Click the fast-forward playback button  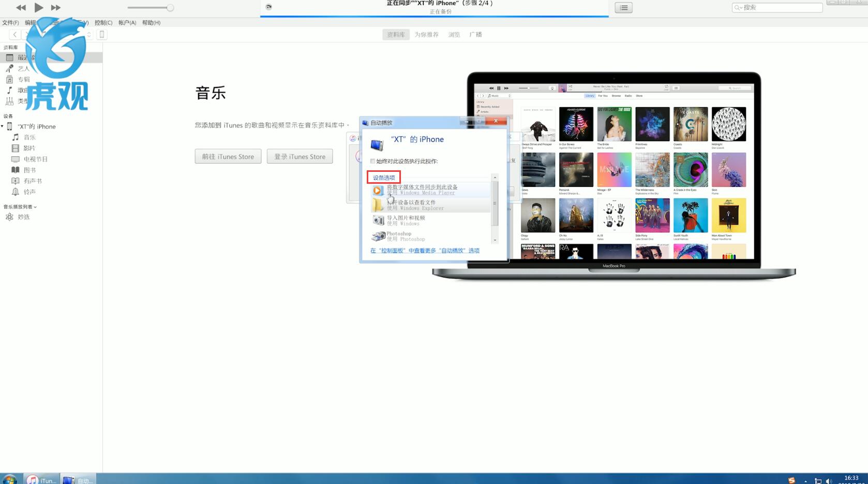pyautogui.click(x=55, y=8)
